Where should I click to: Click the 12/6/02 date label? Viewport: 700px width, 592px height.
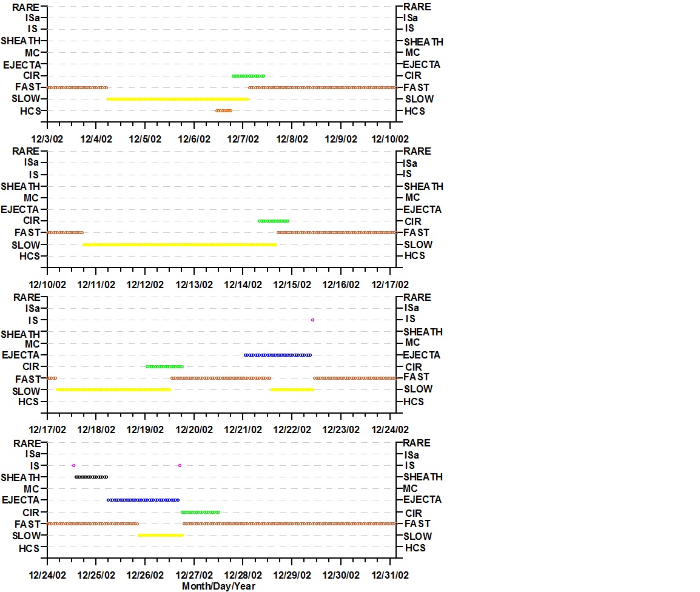tap(194, 140)
